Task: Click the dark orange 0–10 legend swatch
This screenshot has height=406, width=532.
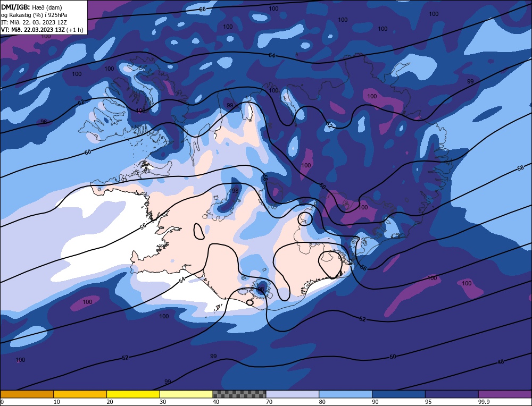Action: tap(27, 394)
